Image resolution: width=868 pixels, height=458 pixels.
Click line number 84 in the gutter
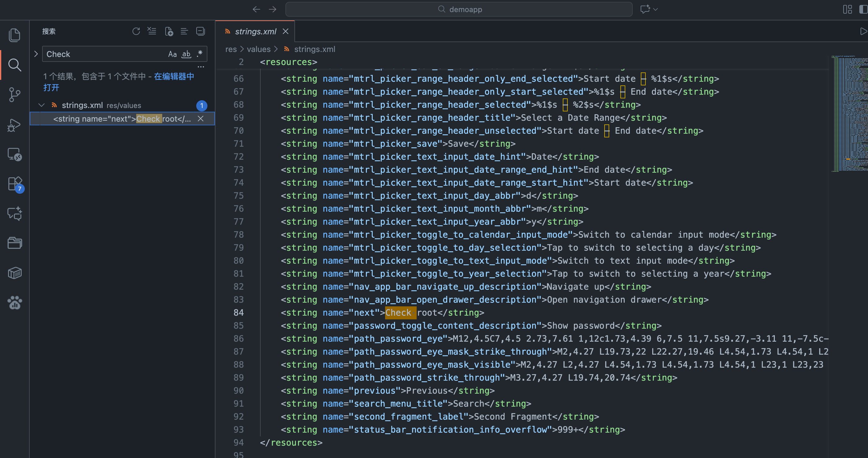click(238, 313)
